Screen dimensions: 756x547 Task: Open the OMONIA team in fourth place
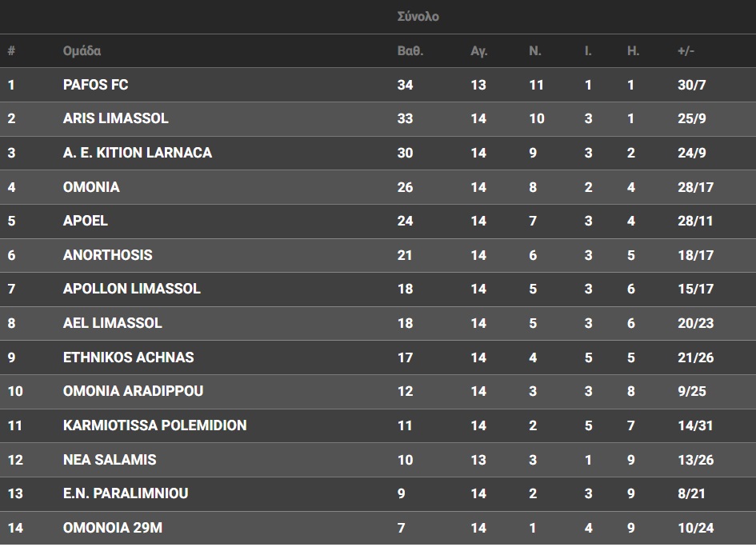point(91,187)
